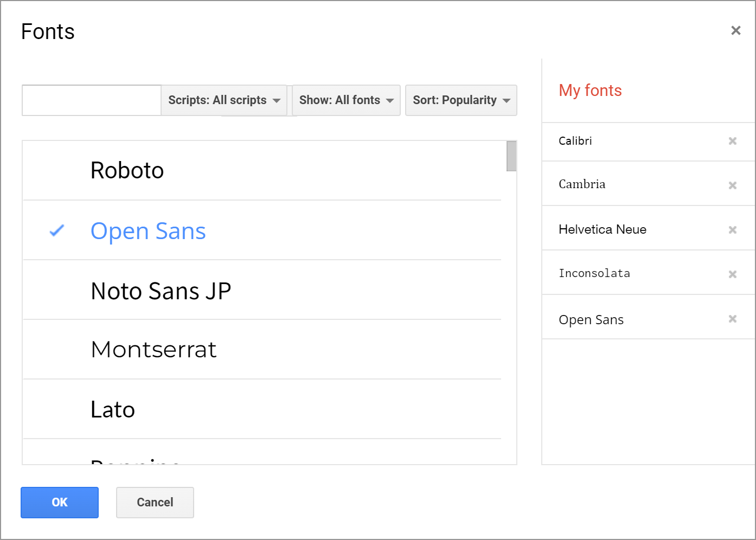Open the Scripts: All scripts dropdown
This screenshot has height=540, width=756.
pyautogui.click(x=224, y=100)
